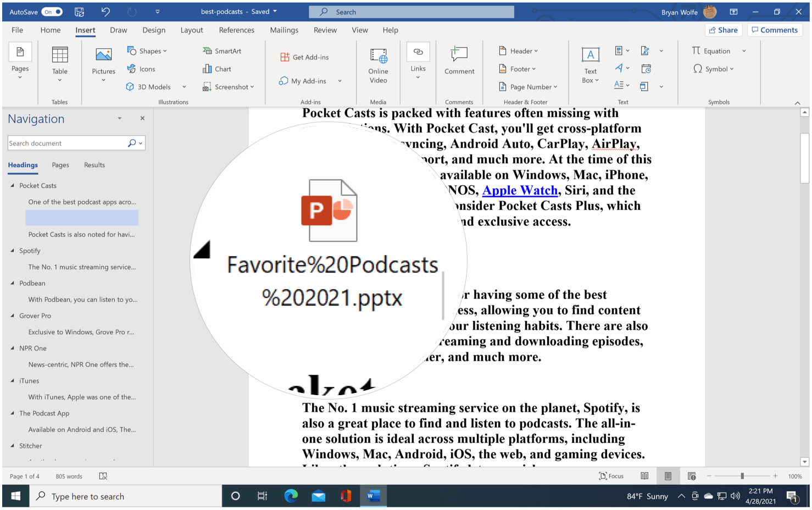
Task: Expand the My Add-ins dropdown arrow
Action: pos(340,81)
